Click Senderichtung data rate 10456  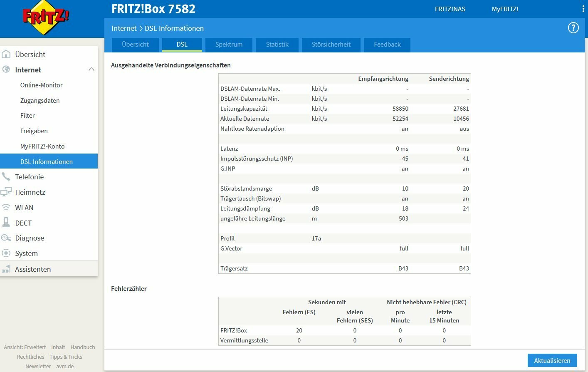pos(461,119)
